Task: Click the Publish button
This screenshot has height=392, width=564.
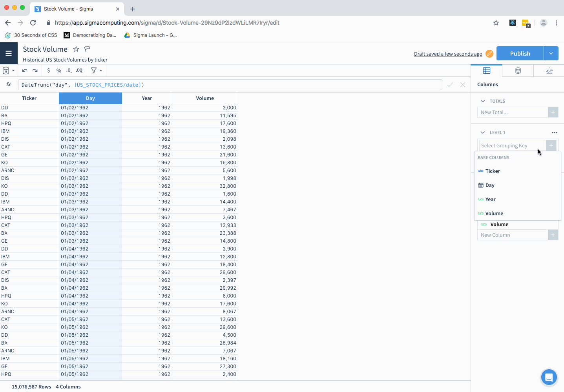Action: point(520,53)
